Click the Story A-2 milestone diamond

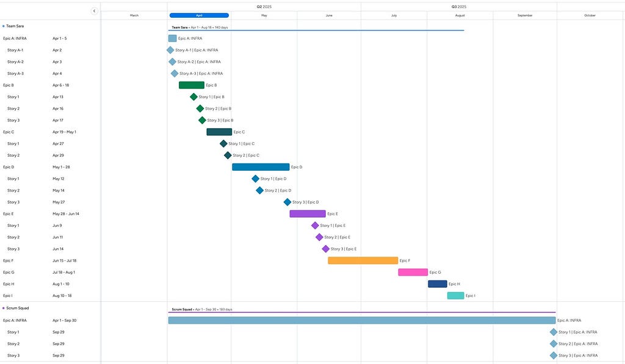click(172, 62)
